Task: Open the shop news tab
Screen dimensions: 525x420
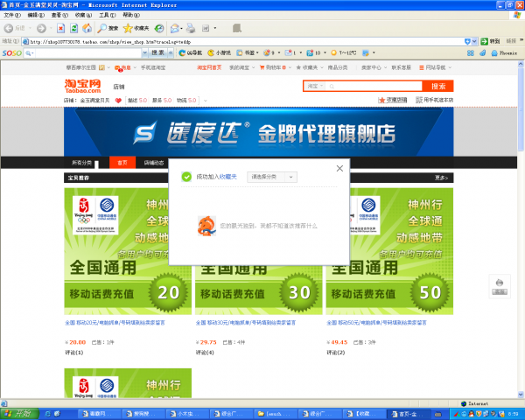Action: coord(154,163)
